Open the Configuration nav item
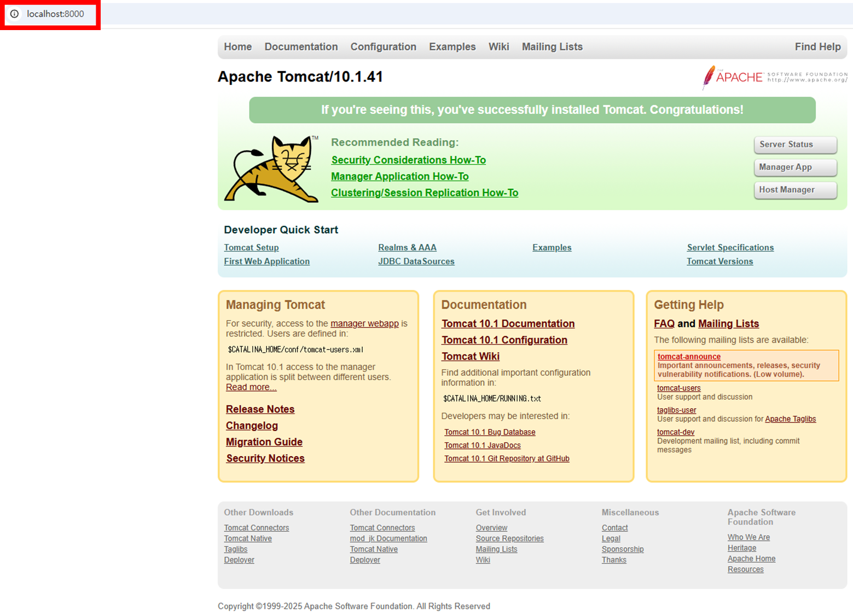This screenshot has width=853, height=616. pos(384,47)
